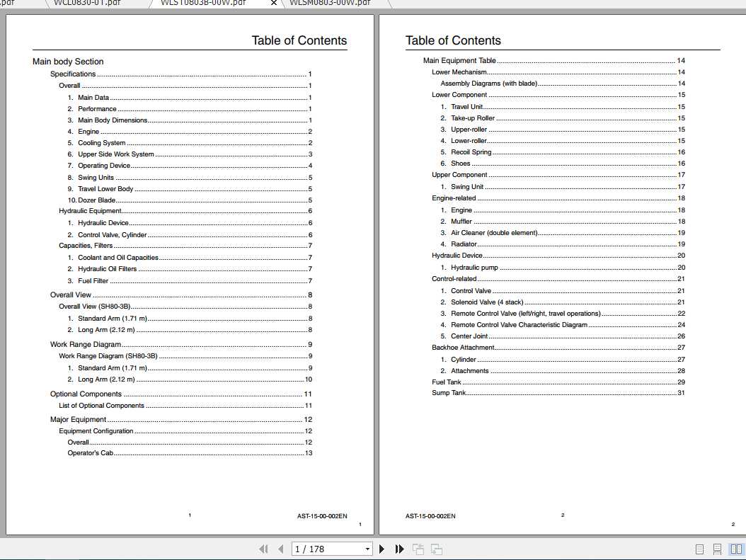Open the page number dropdown
This screenshot has width=746, height=560.
click(367, 549)
